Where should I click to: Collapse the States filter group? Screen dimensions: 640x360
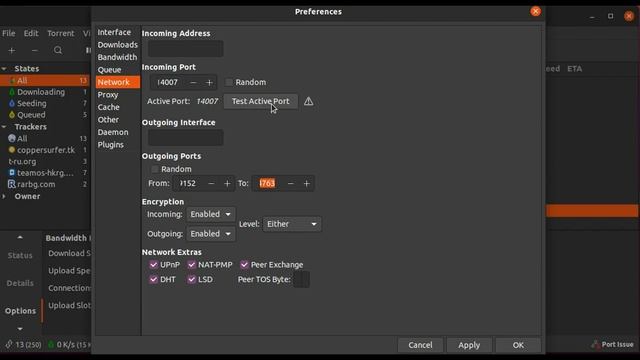4,69
